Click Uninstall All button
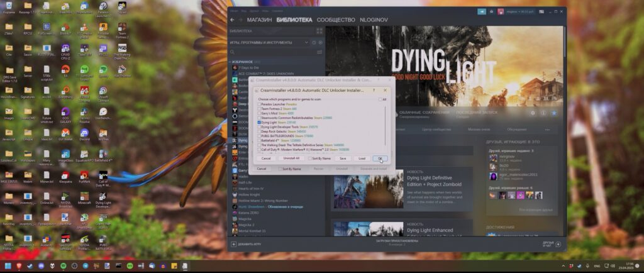The width and height of the screenshot is (644, 273). (x=292, y=159)
